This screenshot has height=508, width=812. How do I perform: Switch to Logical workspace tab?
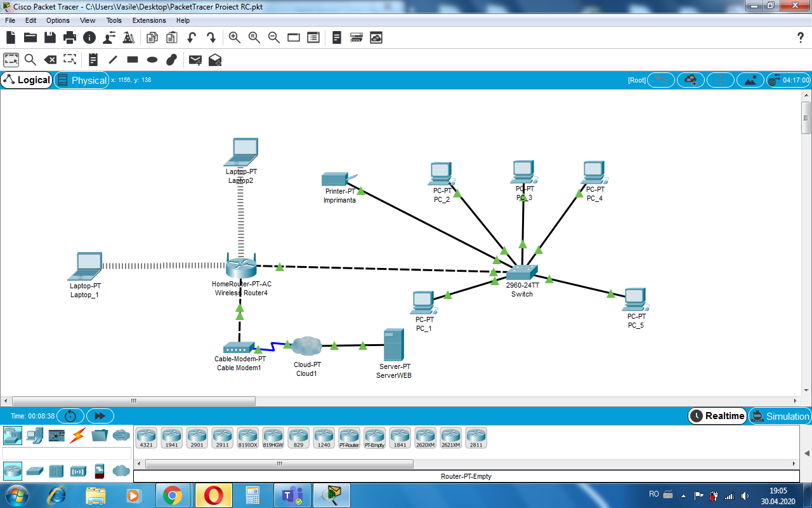pos(27,80)
